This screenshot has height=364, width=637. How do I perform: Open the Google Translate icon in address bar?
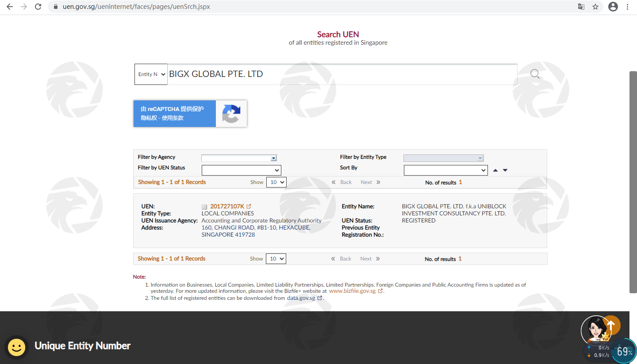click(581, 7)
